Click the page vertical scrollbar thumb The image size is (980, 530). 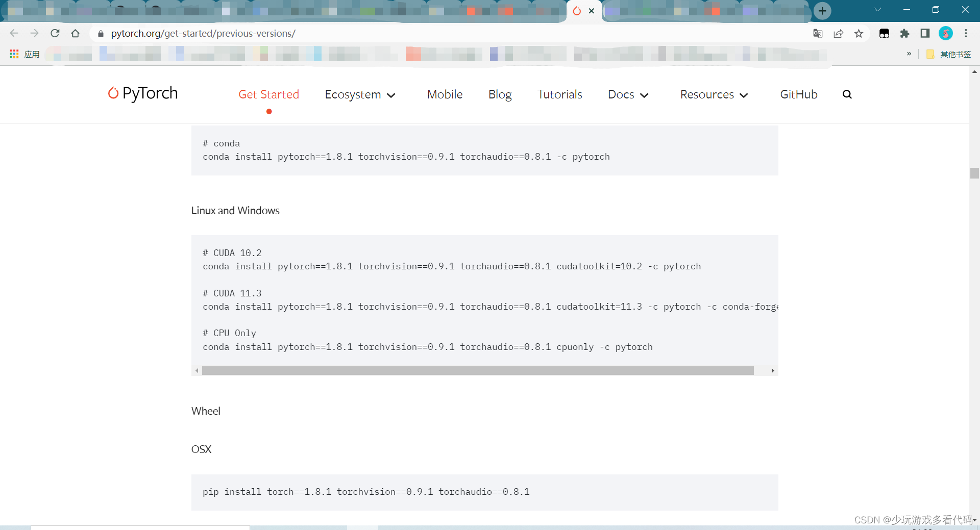point(974,173)
